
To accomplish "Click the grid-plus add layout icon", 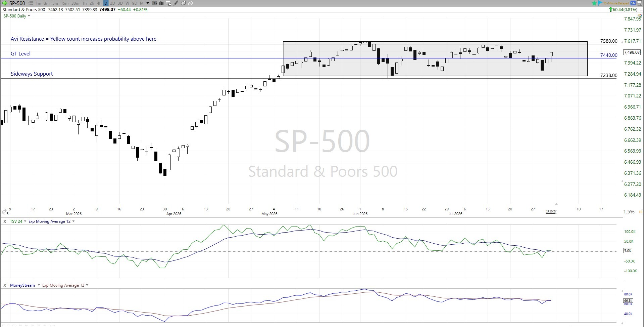I will pos(168,3).
